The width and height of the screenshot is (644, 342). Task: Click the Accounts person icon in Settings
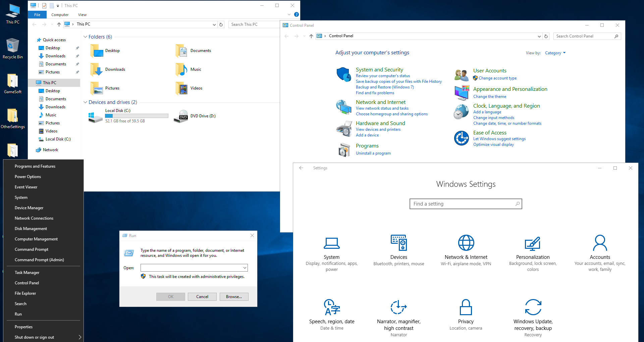600,243
